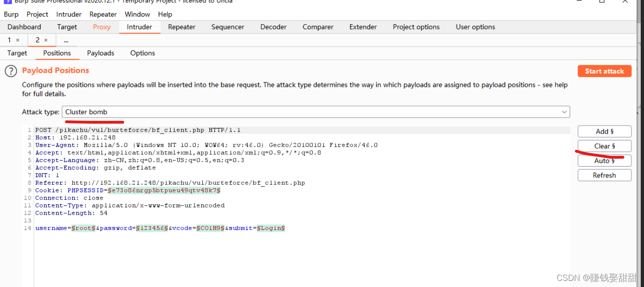Click the Connection: close header line
Image resolution: width=644 pixels, height=287 pixels.
point(69,198)
